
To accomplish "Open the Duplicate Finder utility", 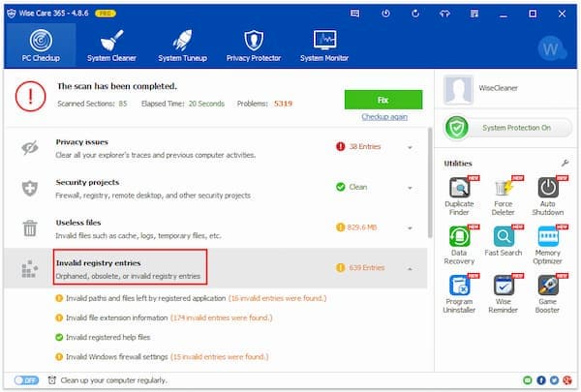I will point(459,196).
